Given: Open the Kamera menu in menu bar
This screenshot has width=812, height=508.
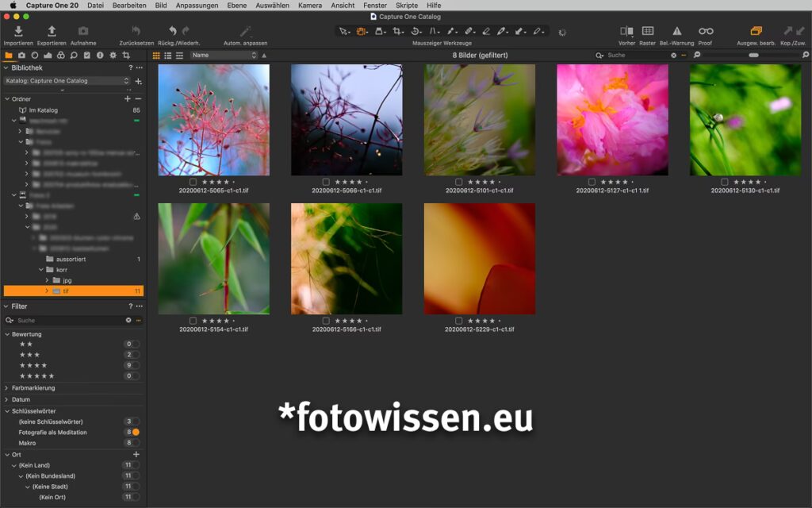Looking at the screenshot, I should (309, 6).
